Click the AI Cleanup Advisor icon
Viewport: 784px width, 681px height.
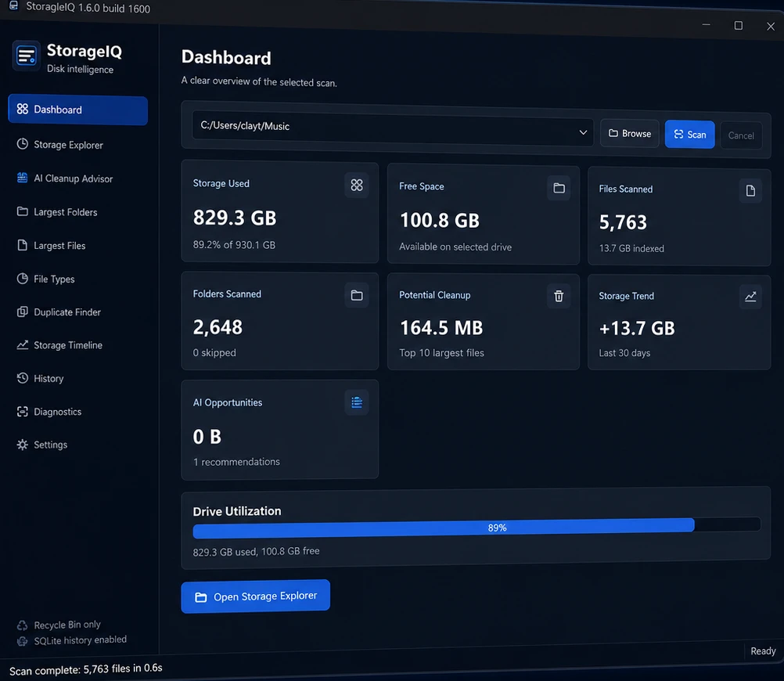point(23,178)
